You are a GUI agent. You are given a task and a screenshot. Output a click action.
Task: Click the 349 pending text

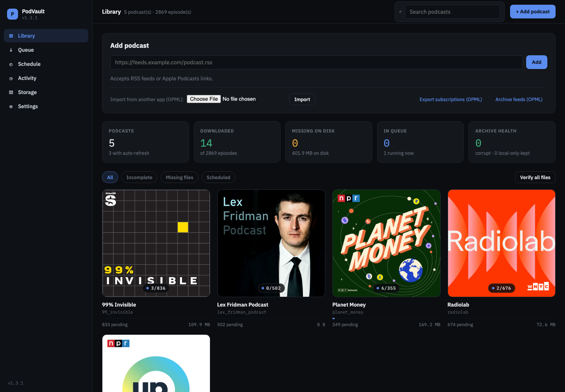pos(345,325)
